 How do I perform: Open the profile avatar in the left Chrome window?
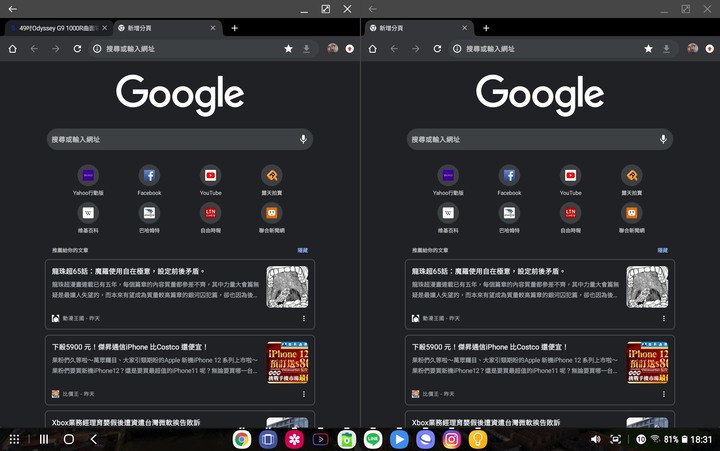click(333, 49)
